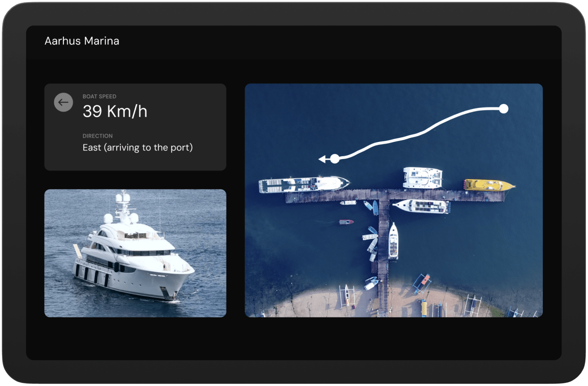The height and width of the screenshot is (386, 588).
Task: Open the yacht photo thumbnail
Action: 135,253
